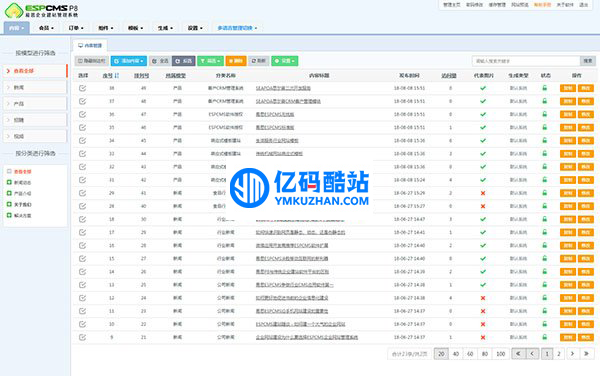Click the status lock icon in row 17
The image size is (600, 376).
pyautogui.click(x=545, y=232)
